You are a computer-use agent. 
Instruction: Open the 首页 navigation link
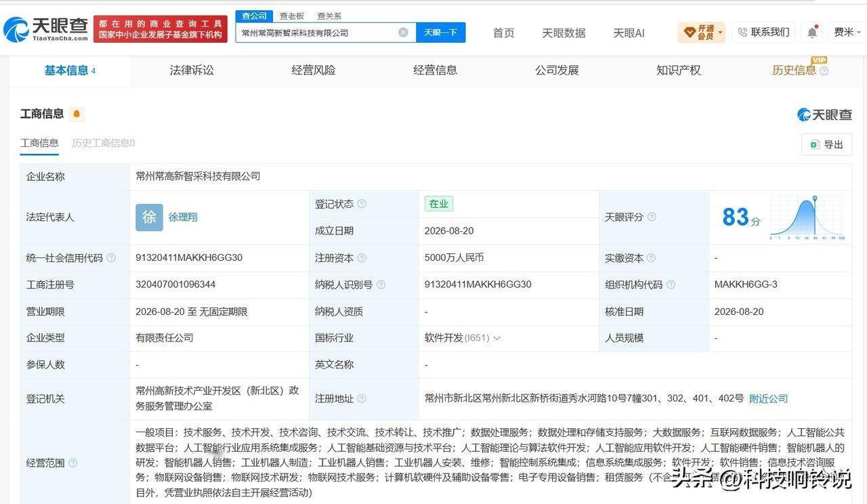coord(503,33)
